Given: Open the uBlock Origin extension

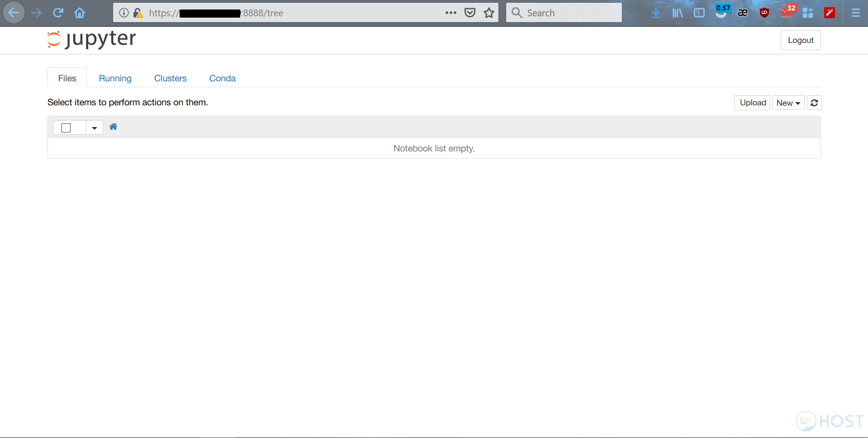Looking at the screenshot, I should [x=764, y=13].
